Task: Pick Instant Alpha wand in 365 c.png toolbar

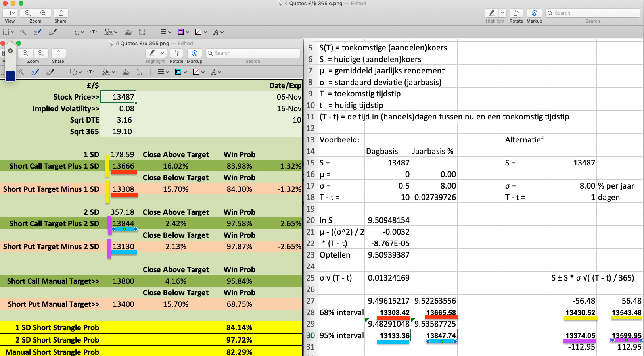Action: tap(23, 32)
